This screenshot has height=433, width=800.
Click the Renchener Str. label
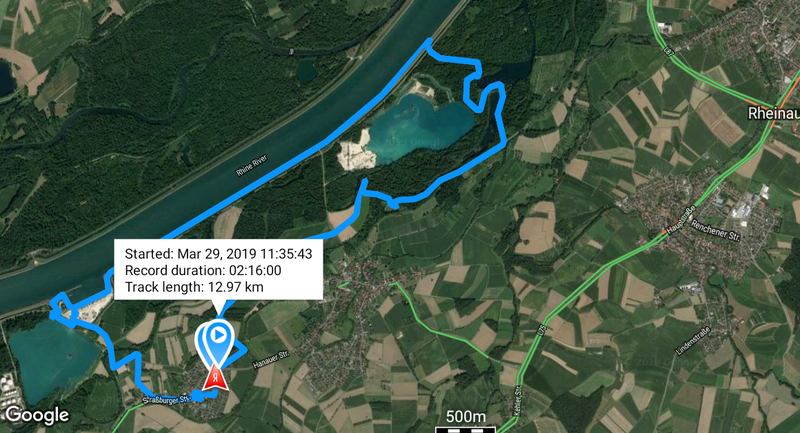(x=715, y=230)
